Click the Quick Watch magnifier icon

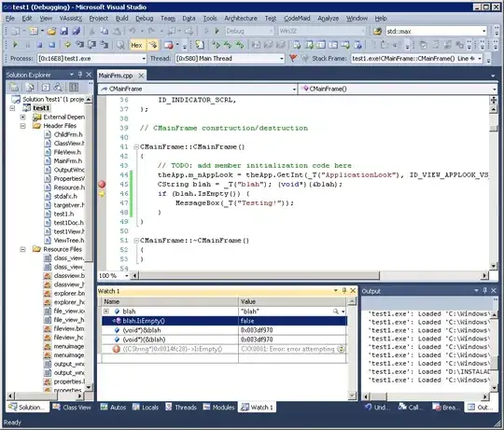tap(120, 46)
